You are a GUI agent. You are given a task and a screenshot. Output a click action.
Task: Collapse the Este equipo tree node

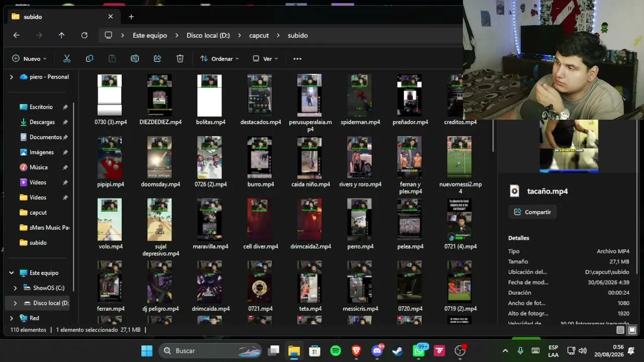pyautogui.click(x=12, y=273)
